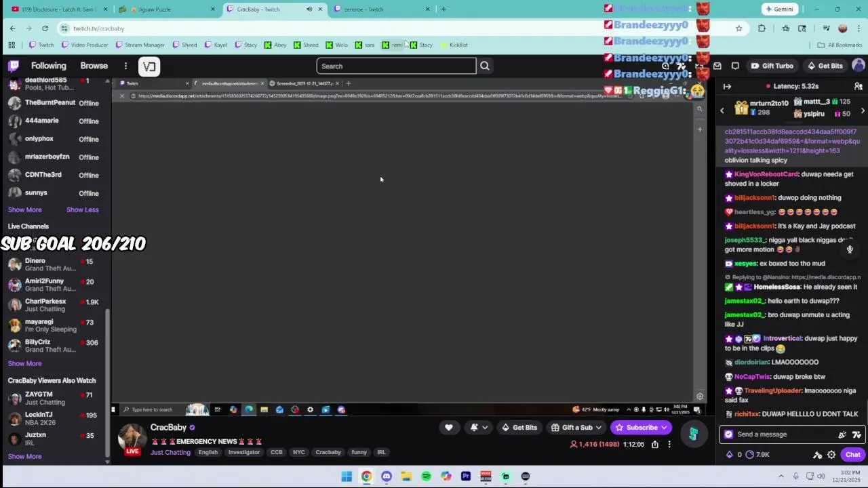The width and height of the screenshot is (868, 488).
Task: Open the Following page
Action: click(x=49, y=66)
